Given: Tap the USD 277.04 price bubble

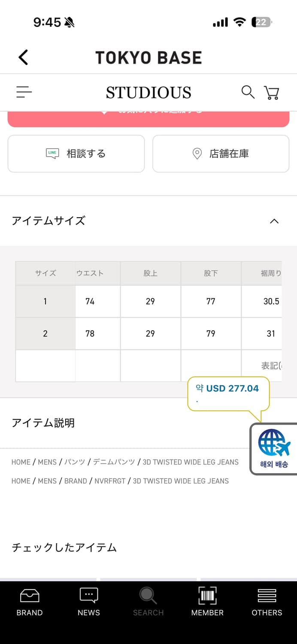Looking at the screenshot, I should pyautogui.click(x=228, y=389).
